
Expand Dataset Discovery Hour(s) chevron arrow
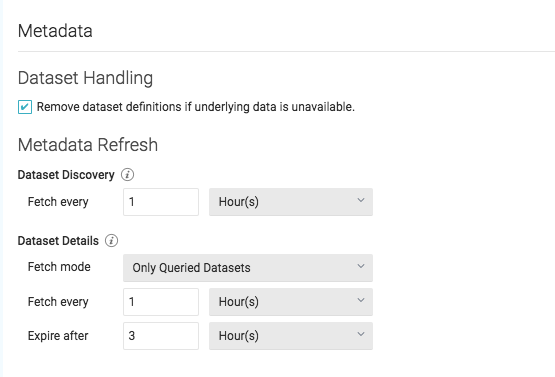[361, 200]
